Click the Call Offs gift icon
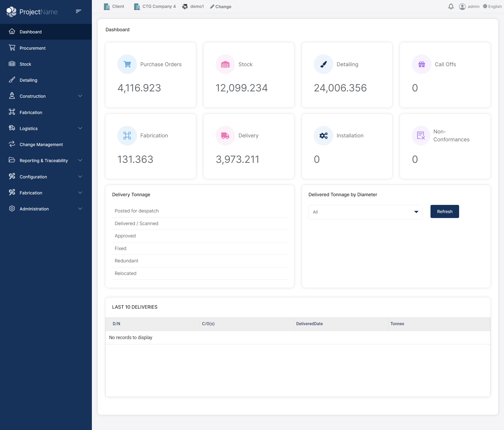The height and width of the screenshot is (430, 504). pyautogui.click(x=422, y=64)
